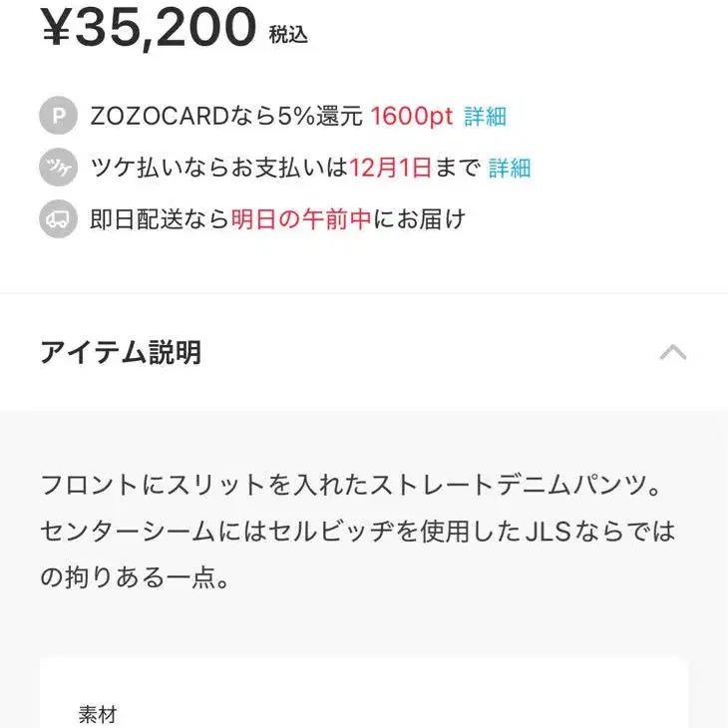728x728 pixels.
Task: Click the の拘りある一点 description line
Action: click(136, 578)
